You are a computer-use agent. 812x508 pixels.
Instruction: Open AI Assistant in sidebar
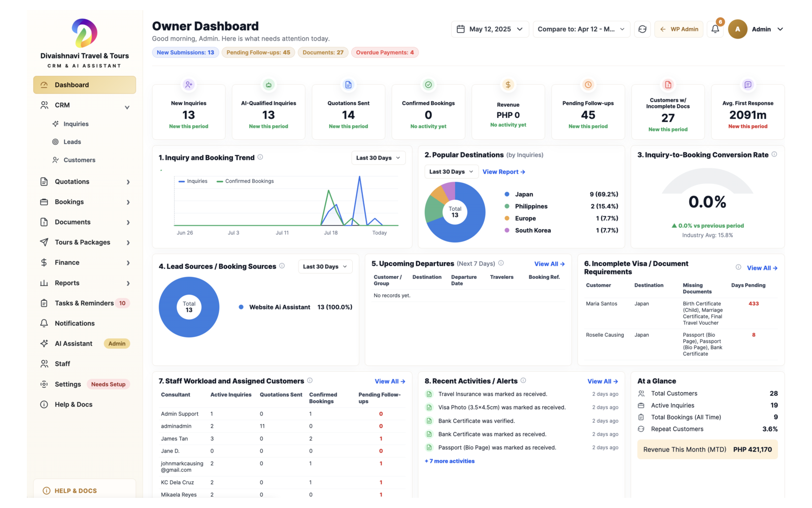(x=85, y=344)
